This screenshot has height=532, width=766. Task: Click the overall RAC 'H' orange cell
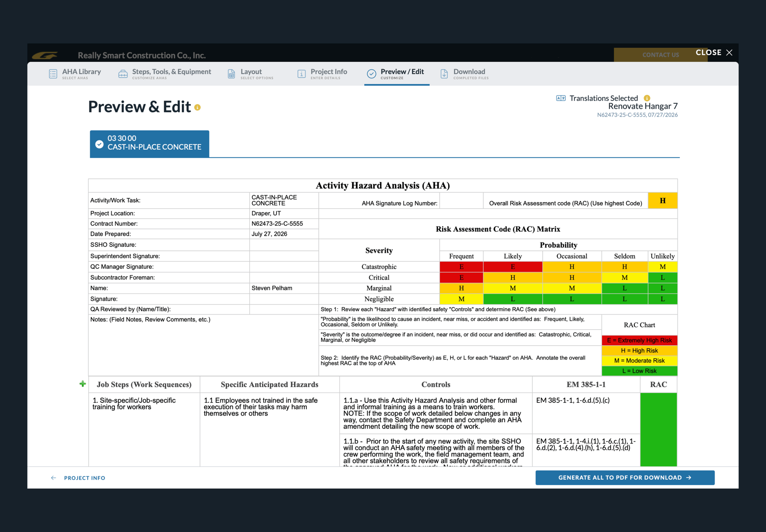[x=663, y=201]
